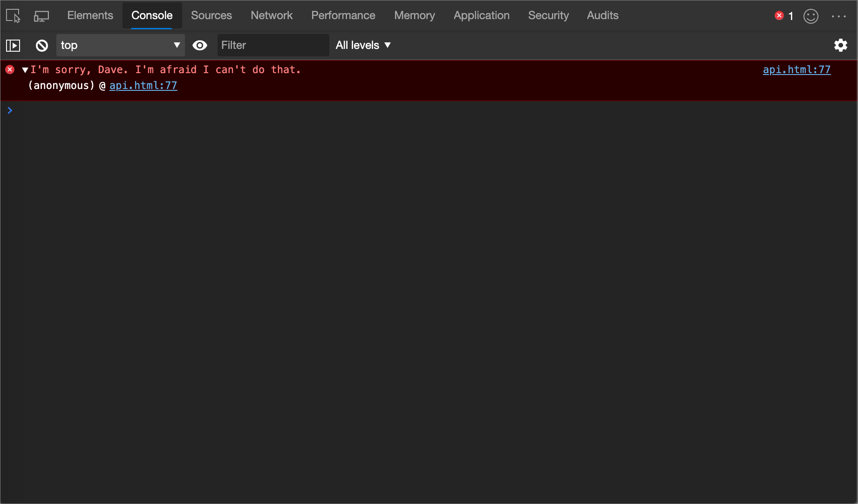
Task: Switch to the Elements tab
Action: [90, 15]
